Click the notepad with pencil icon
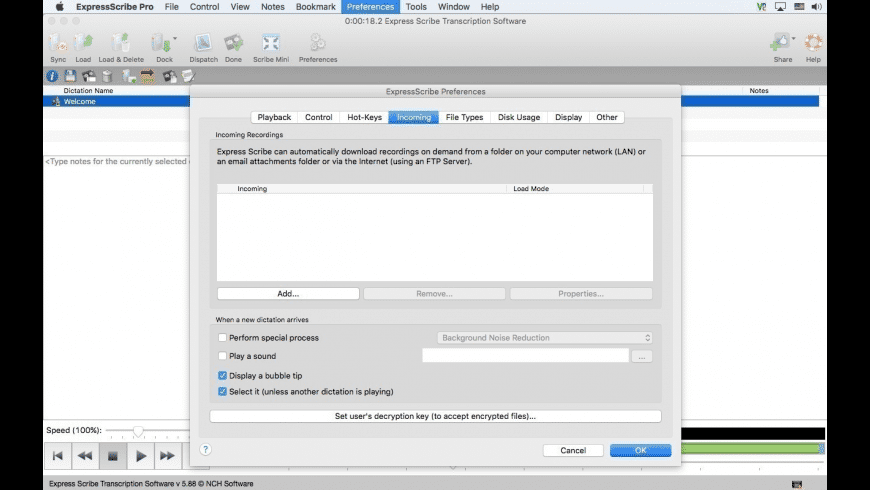 188,76
